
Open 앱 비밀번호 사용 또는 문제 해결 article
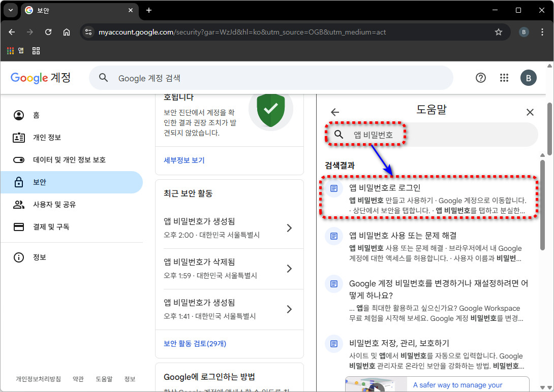(x=428, y=247)
